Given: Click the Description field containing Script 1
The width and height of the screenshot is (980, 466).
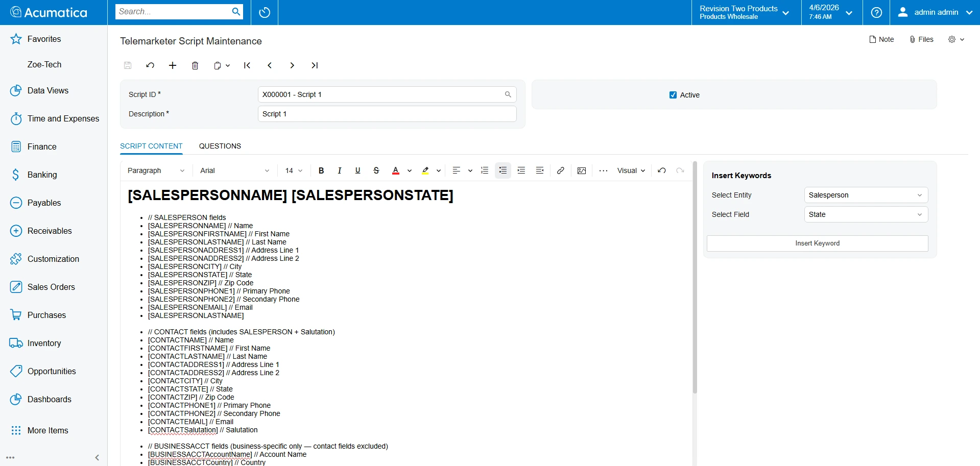Looking at the screenshot, I should [387, 114].
